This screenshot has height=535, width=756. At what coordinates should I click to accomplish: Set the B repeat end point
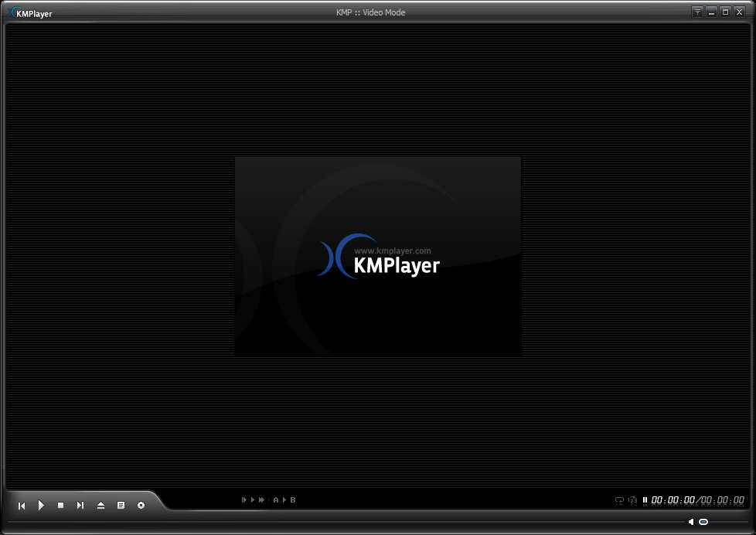[x=293, y=500]
